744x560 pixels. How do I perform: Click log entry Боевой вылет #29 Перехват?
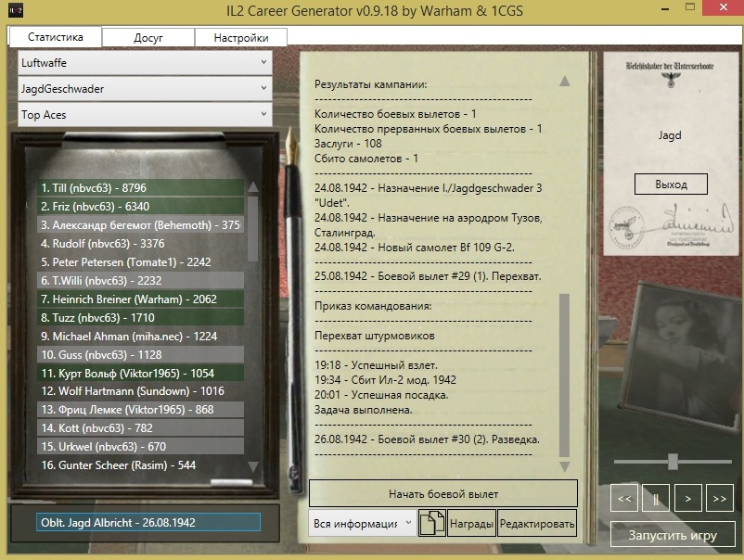coord(428,276)
